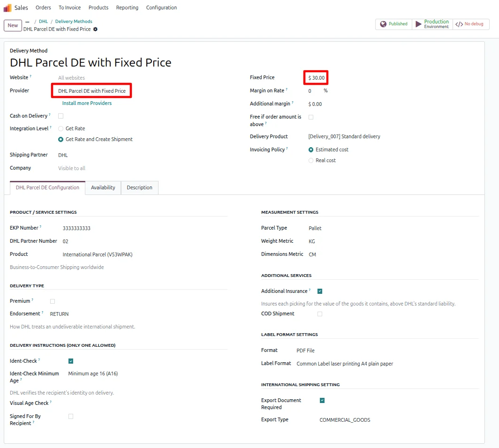Click Production Environment button
Image resolution: width=499 pixels, height=448 pixels.
tap(432, 24)
